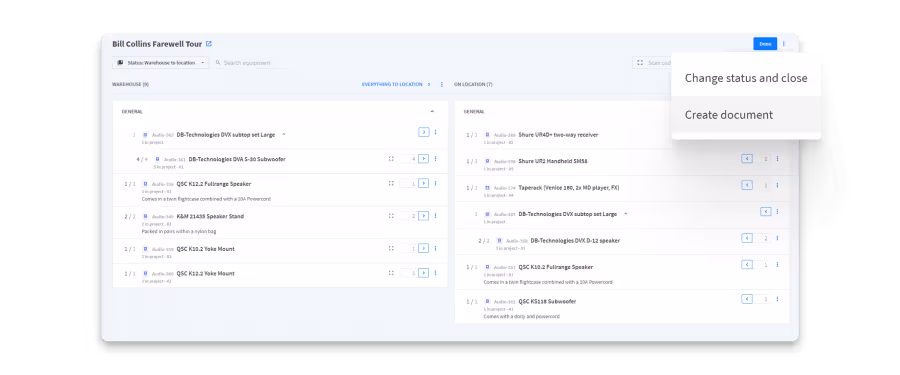Return on-location DVX subtop set Large to warehouse

766,211
